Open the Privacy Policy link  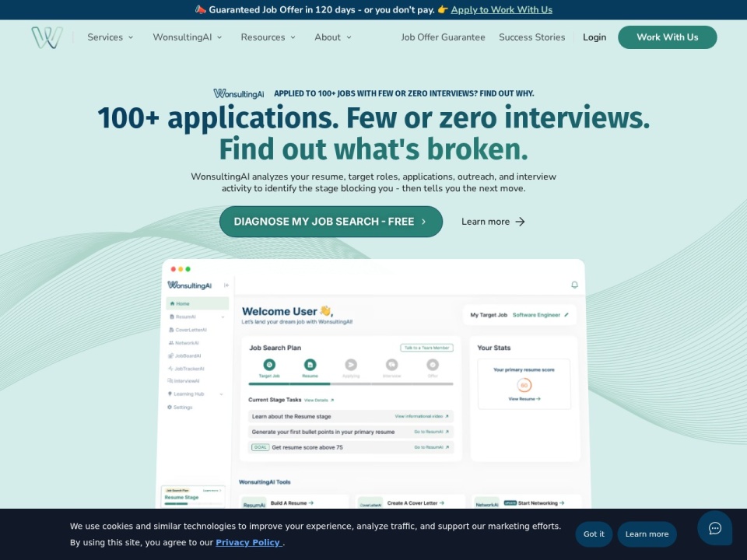(x=248, y=542)
